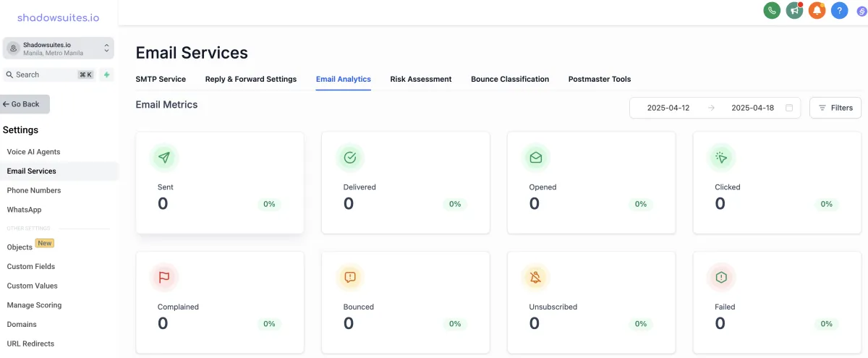Click the Email Metrics heading
Screen dimensions: 868x358
click(x=166, y=105)
